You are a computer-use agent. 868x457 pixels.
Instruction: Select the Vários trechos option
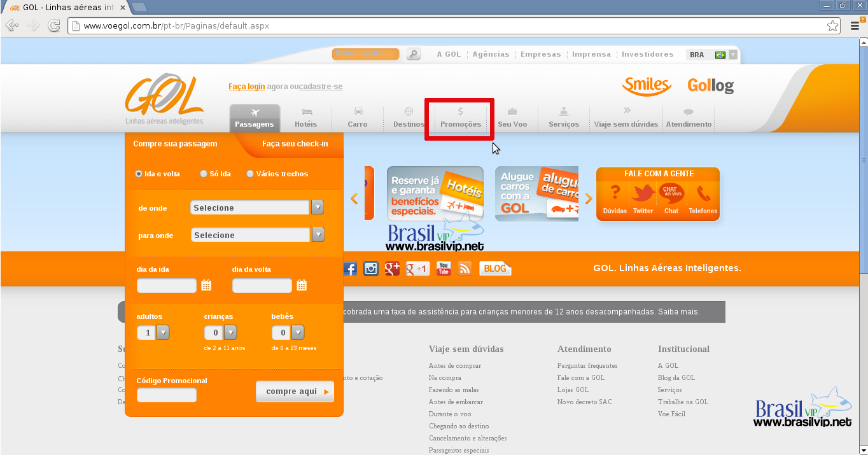coord(250,174)
